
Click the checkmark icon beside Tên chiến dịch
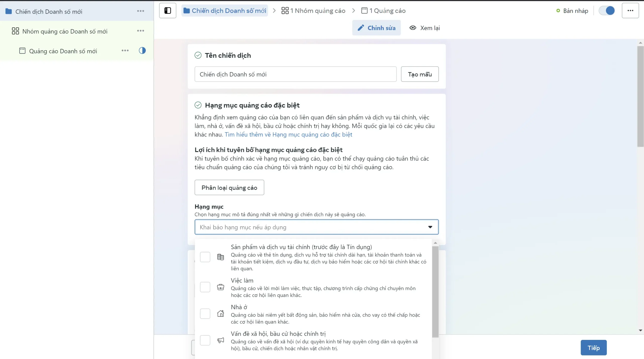click(x=198, y=55)
